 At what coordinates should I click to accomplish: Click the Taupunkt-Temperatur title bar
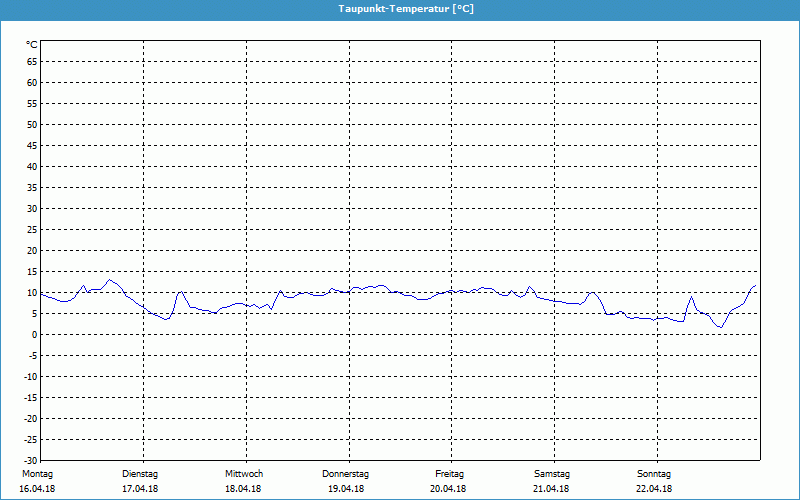coord(400,9)
